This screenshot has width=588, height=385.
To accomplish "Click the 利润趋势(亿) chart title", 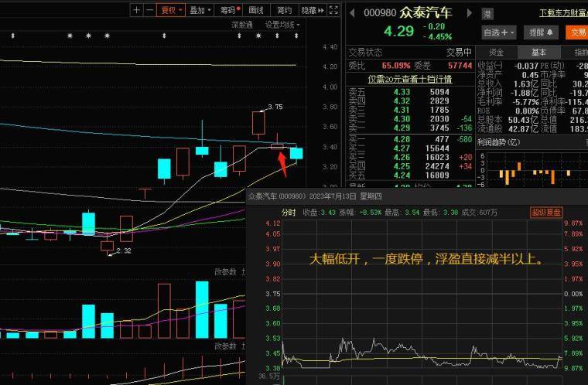I will [498, 142].
